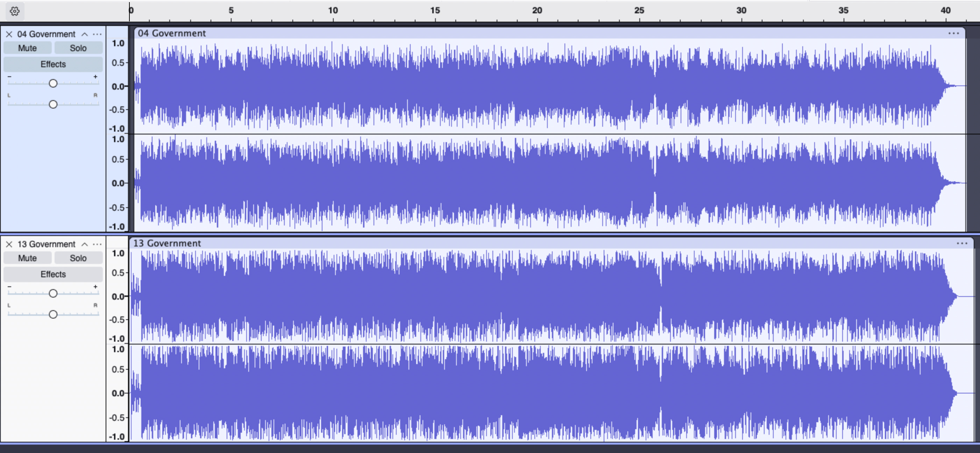
Task: Open 04 Government clip menu dots
Action: pos(953,34)
